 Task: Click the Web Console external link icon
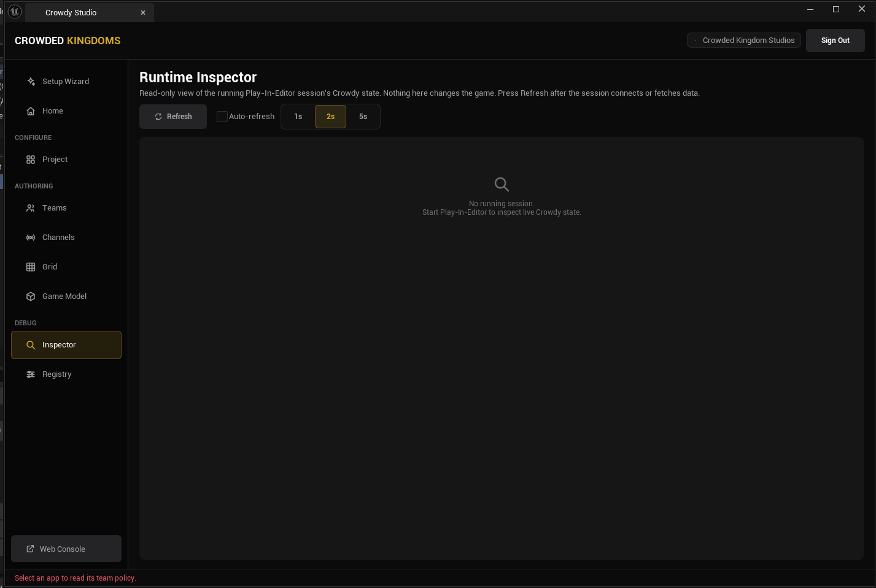click(30, 549)
